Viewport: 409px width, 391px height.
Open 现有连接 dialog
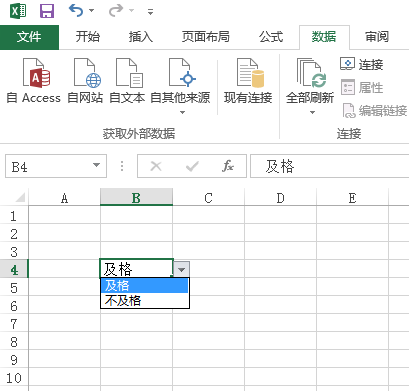point(248,80)
